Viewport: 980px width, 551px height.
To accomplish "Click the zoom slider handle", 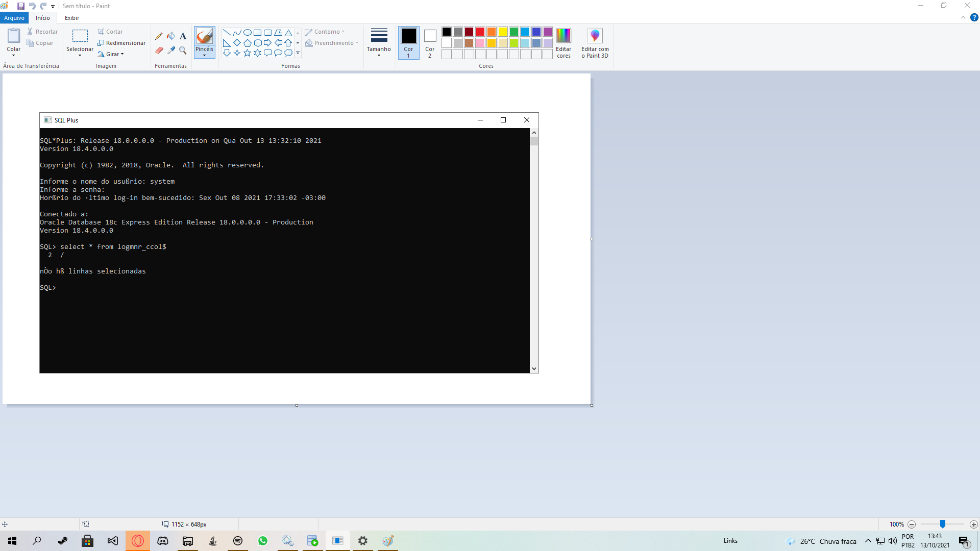I will [943, 524].
